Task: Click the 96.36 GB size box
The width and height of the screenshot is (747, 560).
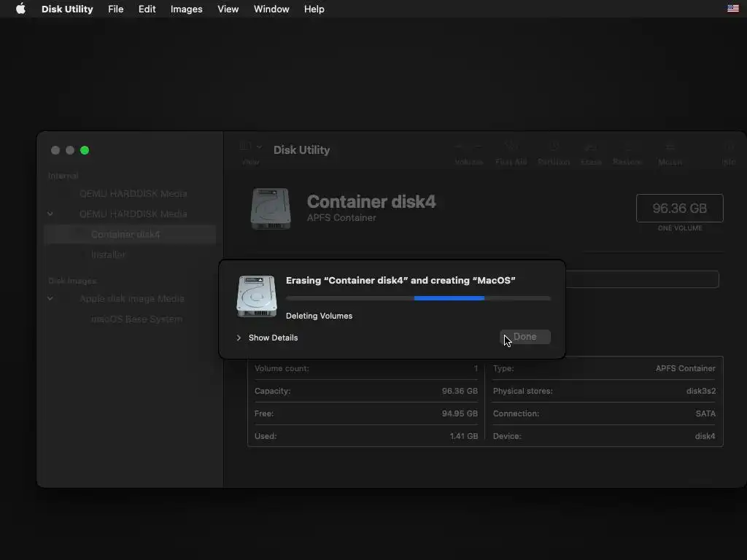Action: click(679, 208)
